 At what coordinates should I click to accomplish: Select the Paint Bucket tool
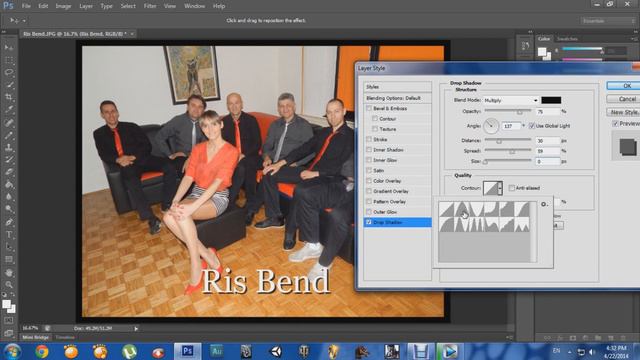[9, 184]
